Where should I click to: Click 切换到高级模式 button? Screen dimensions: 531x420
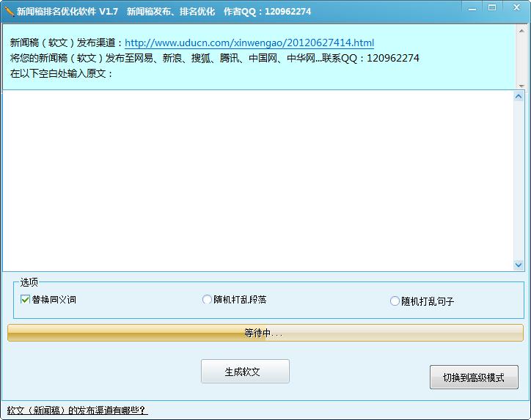[x=474, y=377]
